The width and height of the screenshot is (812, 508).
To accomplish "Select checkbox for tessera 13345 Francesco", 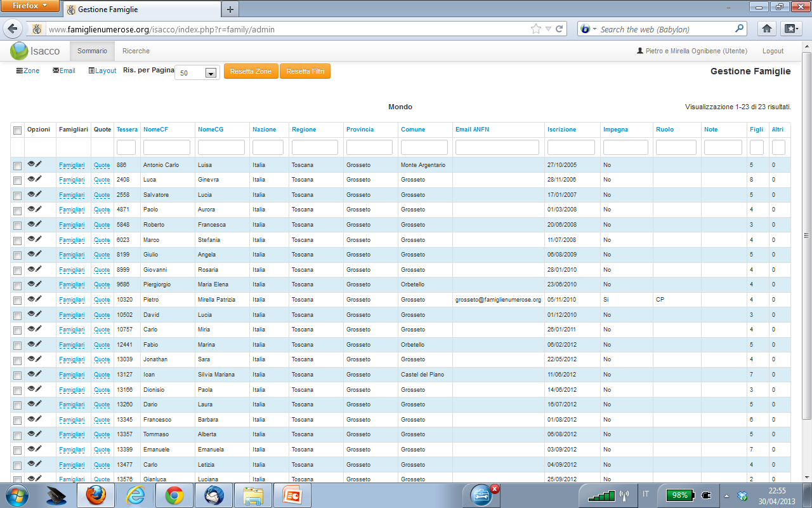I will click(17, 420).
